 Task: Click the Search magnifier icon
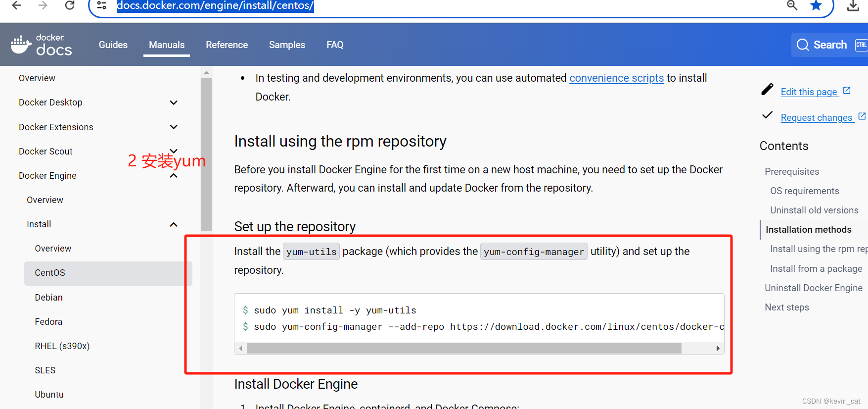coord(803,45)
